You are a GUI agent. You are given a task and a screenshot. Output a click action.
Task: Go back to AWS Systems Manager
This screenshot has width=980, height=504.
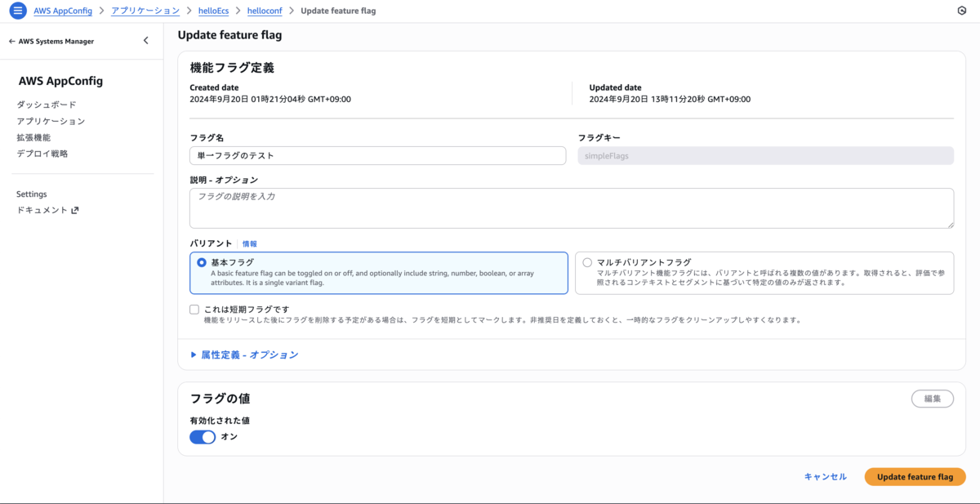pyautogui.click(x=51, y=41)
